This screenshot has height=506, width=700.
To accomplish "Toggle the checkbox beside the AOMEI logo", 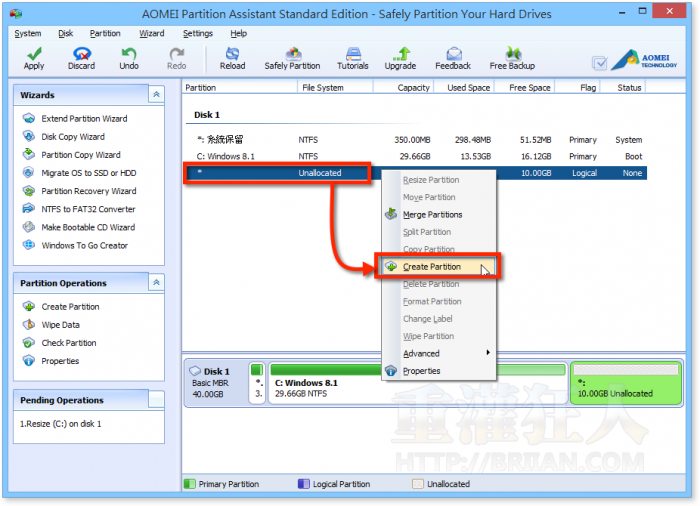I will [x=599, y=62].
